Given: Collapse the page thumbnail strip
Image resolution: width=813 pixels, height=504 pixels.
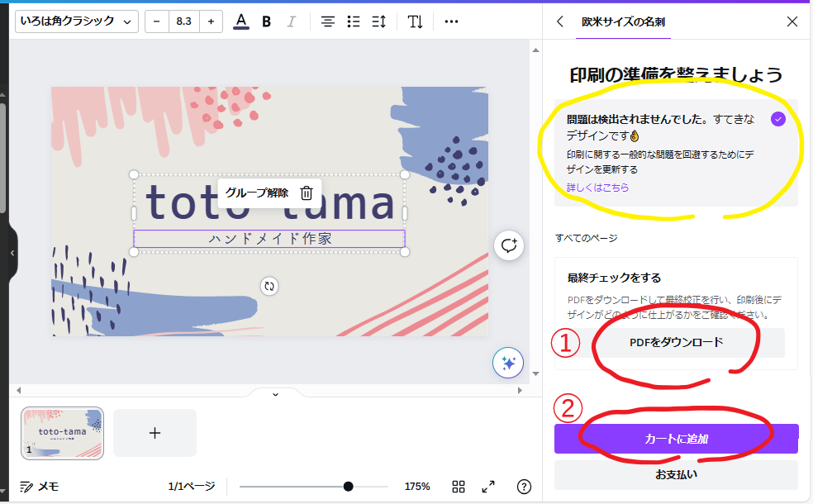Looking at the screenshot, I should tap(275, 394).
